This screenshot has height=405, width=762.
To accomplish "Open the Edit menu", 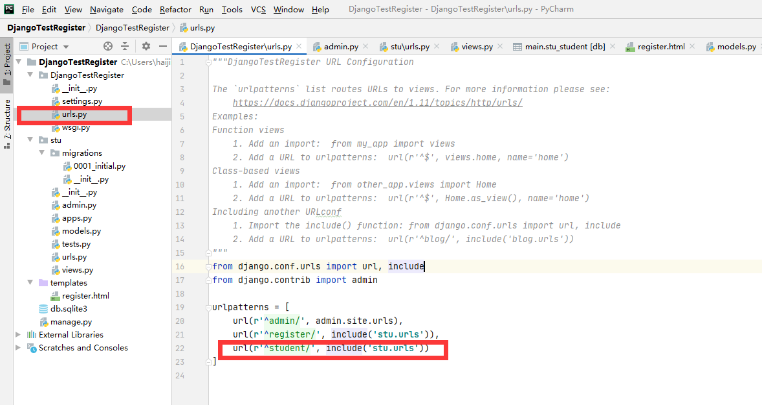I will [x=49, y=9].
